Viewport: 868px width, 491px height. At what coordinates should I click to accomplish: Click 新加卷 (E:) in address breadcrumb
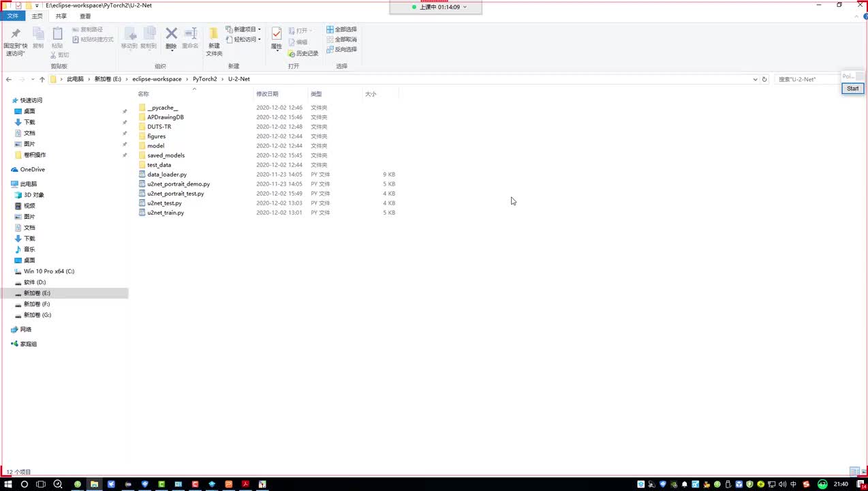click(108, 79)
